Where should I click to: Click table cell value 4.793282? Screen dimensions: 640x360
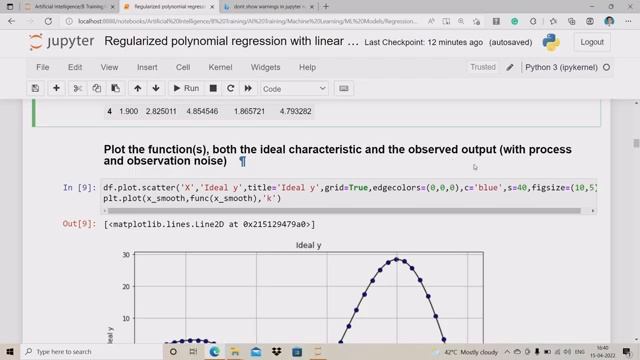click(296, 111)
